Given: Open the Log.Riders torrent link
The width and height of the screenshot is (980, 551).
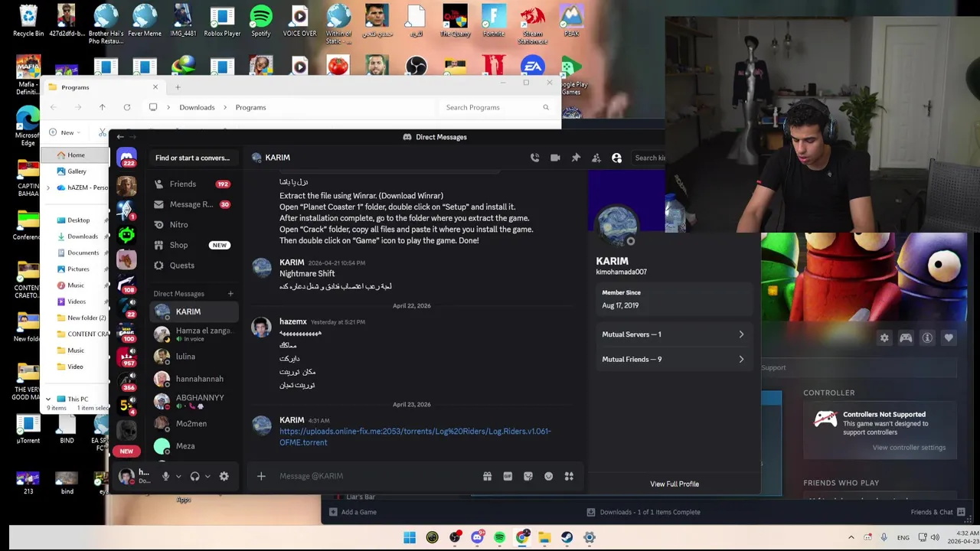Looking at the screenshot, I should pos(415,437).
